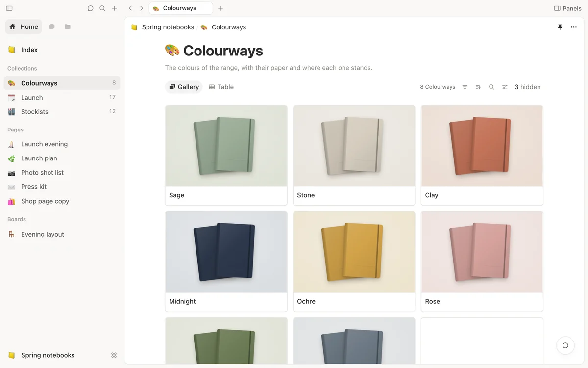Screen dimensions: 588x368
Task: Open the filter icon in view toolbar
Action: tap(465, 87)
